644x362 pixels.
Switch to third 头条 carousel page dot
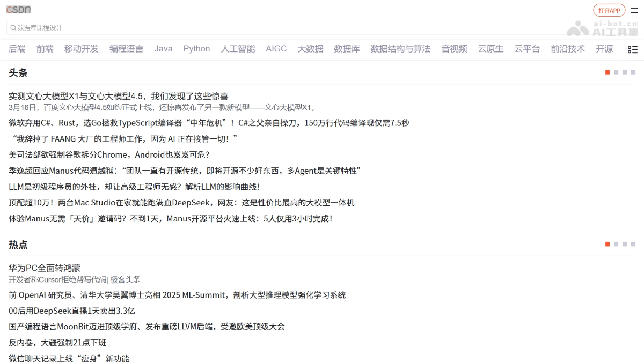click(x=625, y=72)
